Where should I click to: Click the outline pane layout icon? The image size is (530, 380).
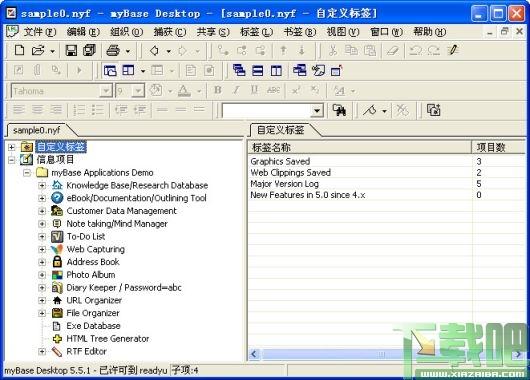coord(110,70)
